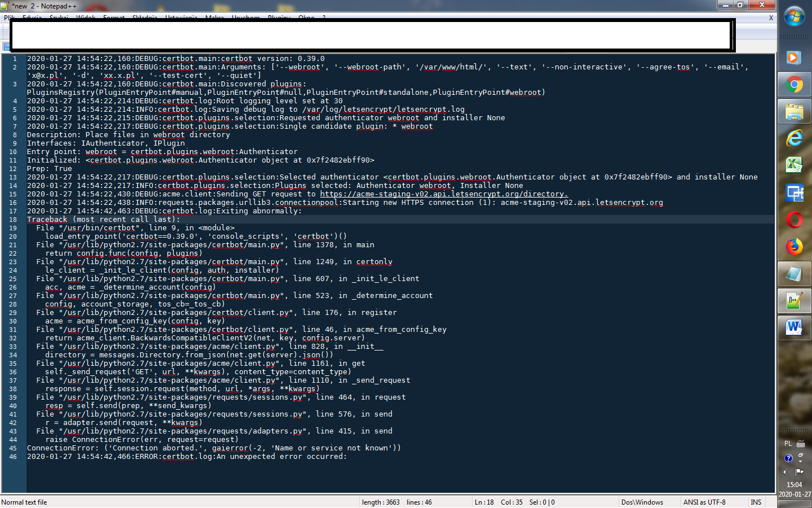
Task: Click line 46 in the editor
Action: pyautogui.click(x=186, y=457)
